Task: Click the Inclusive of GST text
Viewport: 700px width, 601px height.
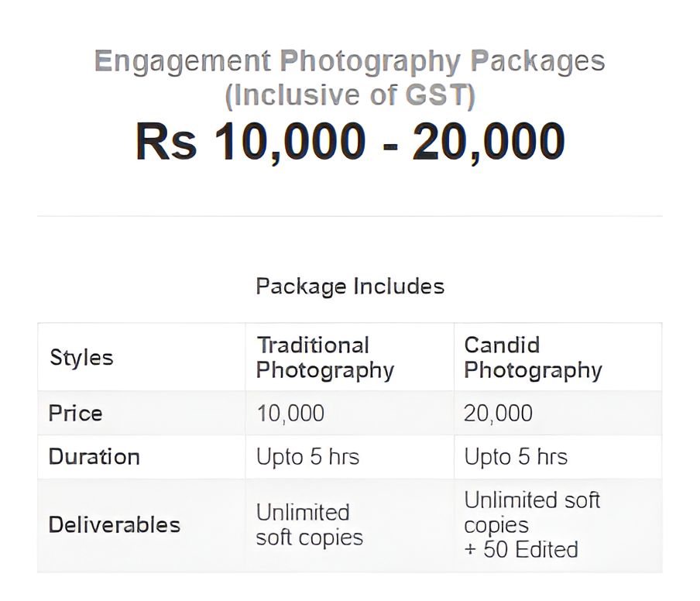Action: 350,95
